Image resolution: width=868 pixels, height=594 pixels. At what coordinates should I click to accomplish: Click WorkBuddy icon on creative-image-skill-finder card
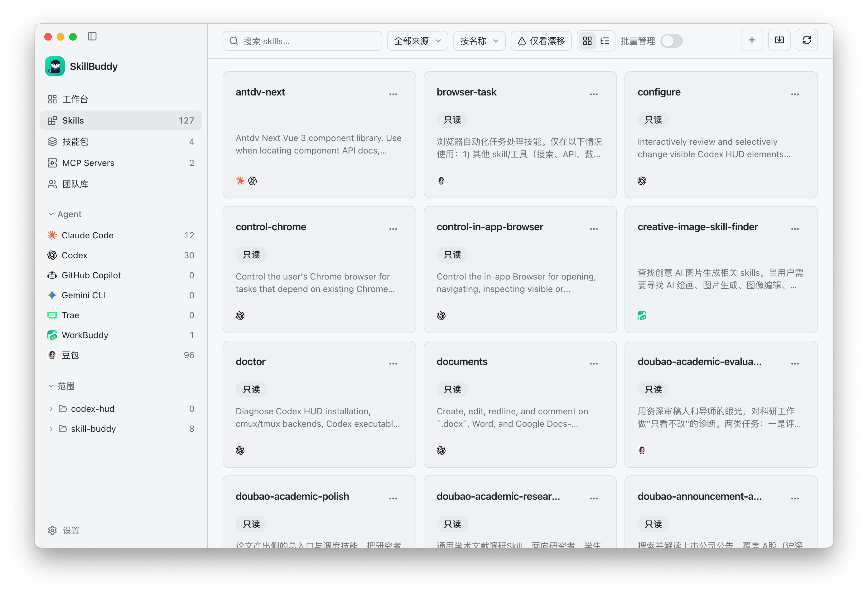coord(642,316)
